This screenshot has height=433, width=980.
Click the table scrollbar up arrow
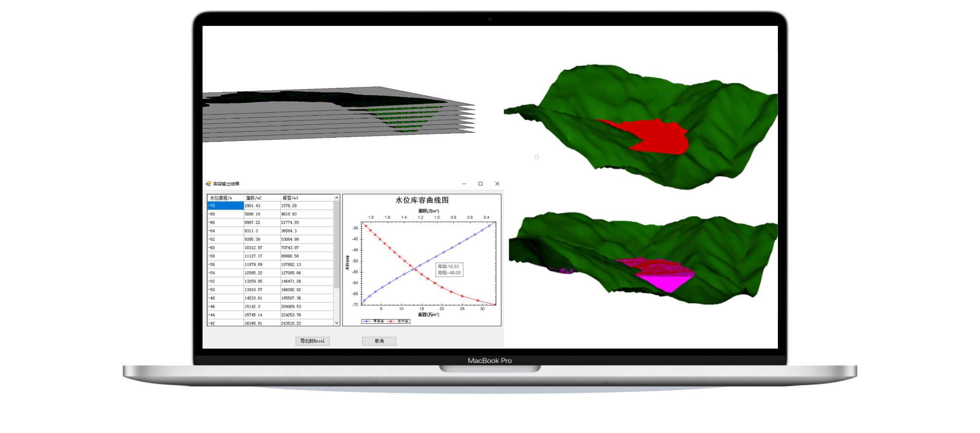[x=337, y=198]
